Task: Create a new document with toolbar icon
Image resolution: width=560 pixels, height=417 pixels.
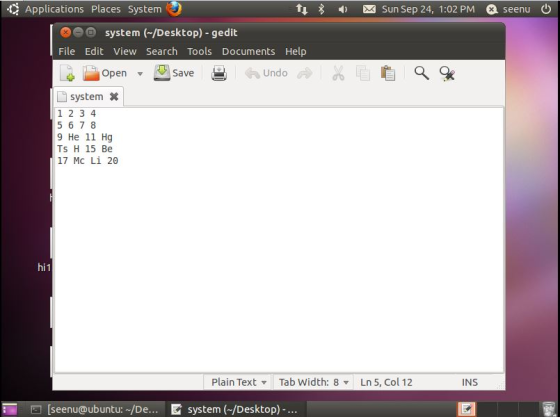Action: click(67, 73)
